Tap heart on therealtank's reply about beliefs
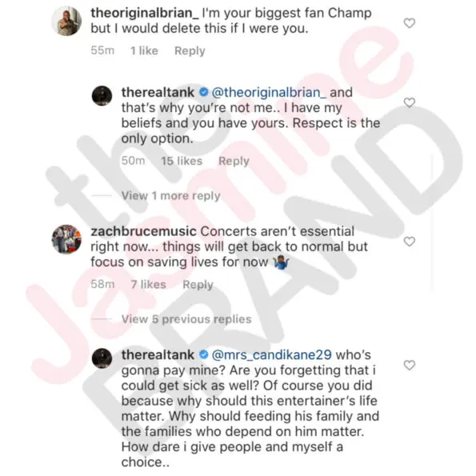The width and height of the screenshot is (476, 476). coord(410,102)
